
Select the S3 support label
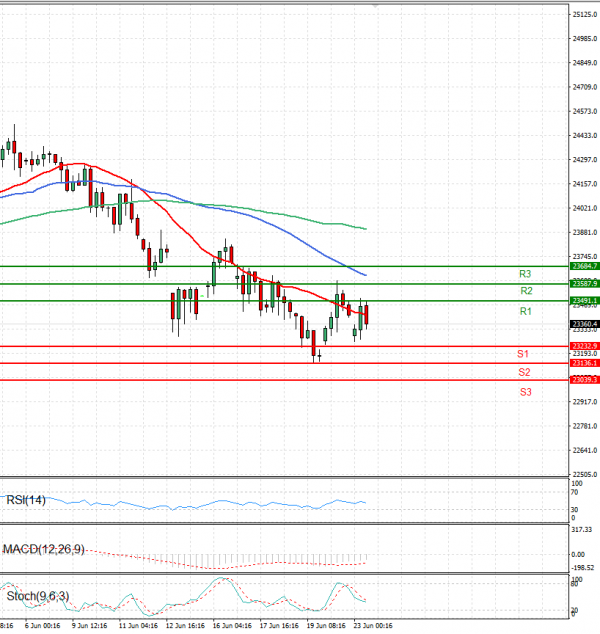coord(525,392)
